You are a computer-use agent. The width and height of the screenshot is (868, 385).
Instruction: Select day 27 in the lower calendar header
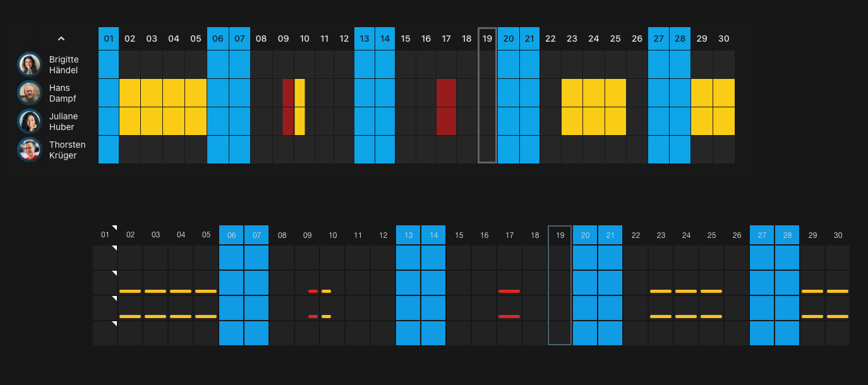point(762,234)
